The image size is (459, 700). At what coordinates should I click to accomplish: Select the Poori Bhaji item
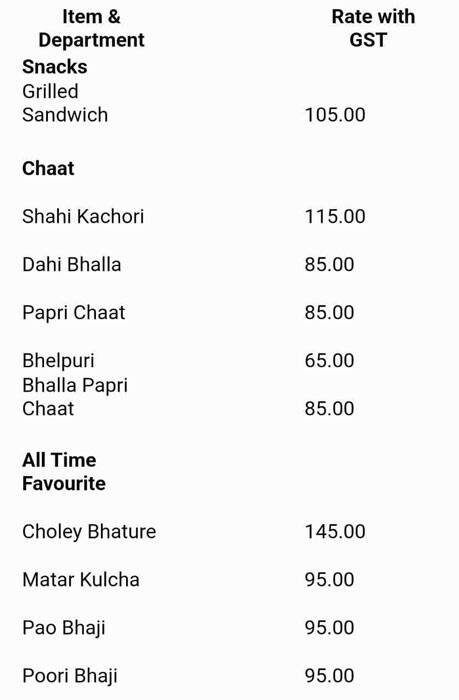coord(70,676)
